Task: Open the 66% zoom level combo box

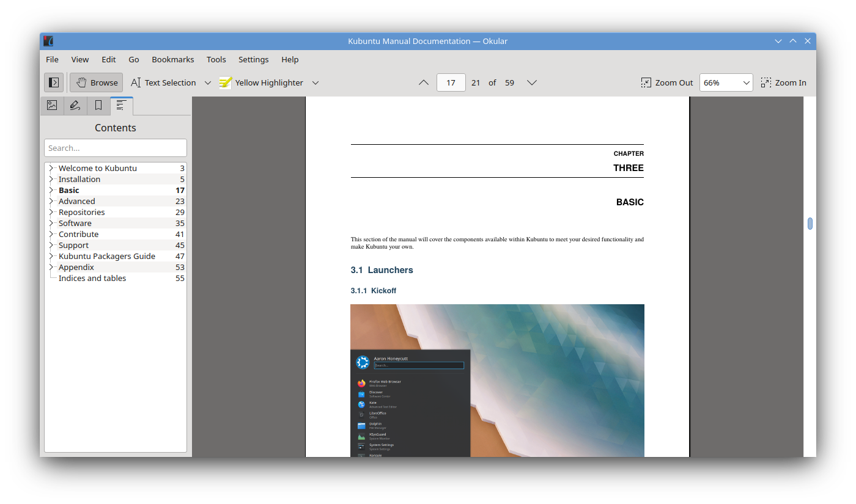Action: pyautogui.click(x=726, y=82)
